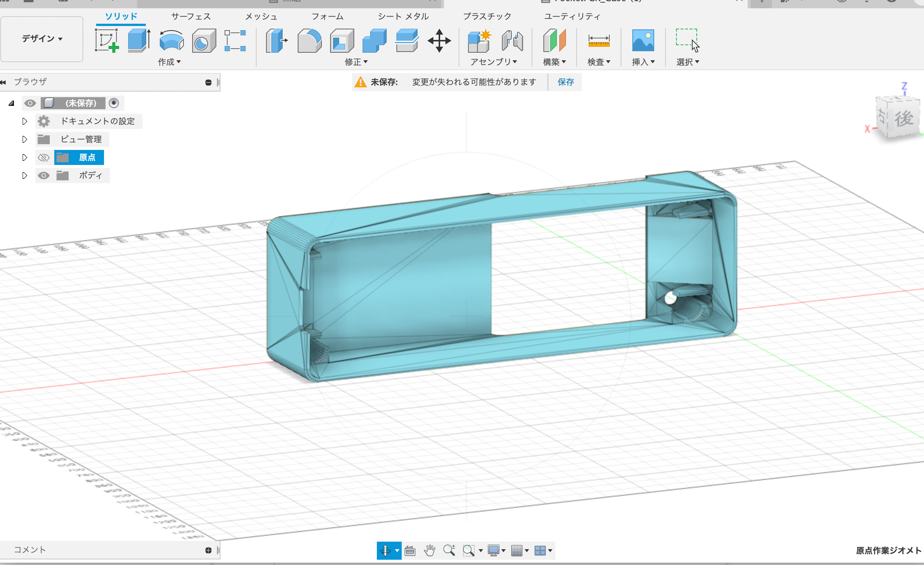The width and height of the screenshot is (924, 565).
Task: Select the ビュー管理 tree item
Action: 81,139
